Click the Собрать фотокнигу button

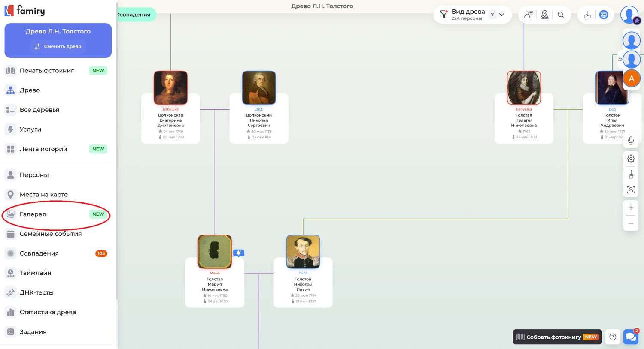557,337
